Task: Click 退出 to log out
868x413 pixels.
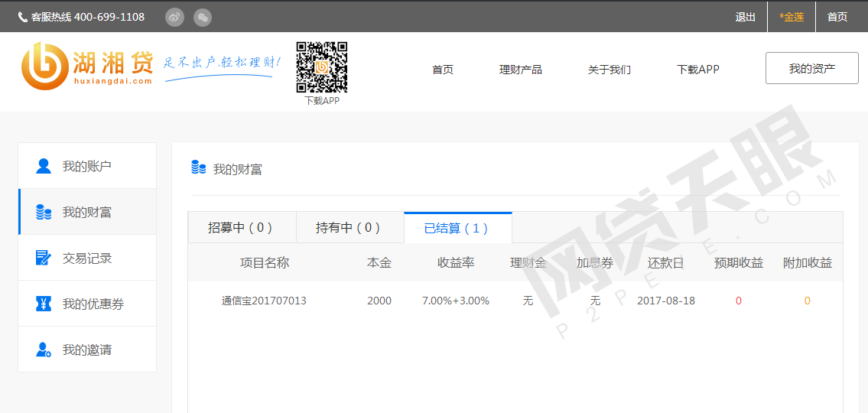Action: pos(745,17)
